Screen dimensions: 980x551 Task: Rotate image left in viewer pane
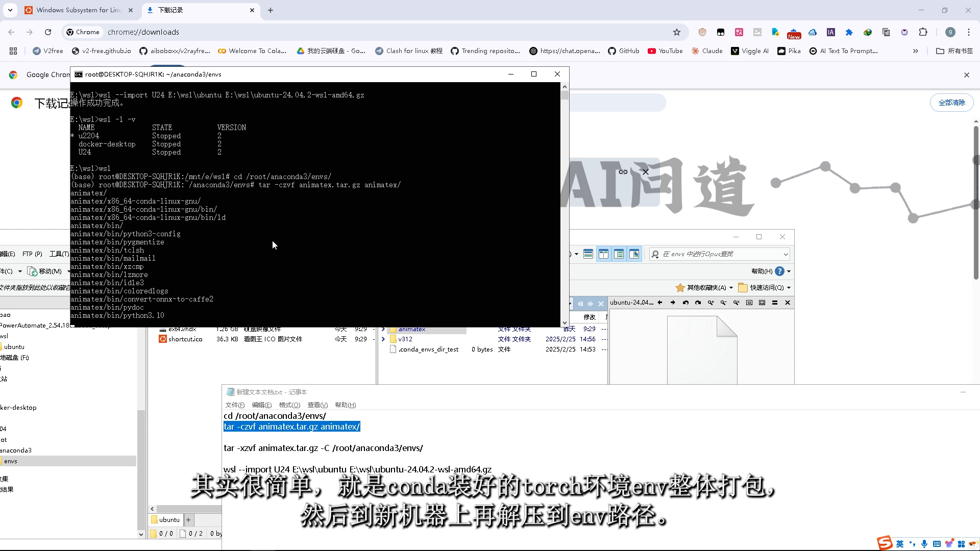[x=685, y=303]
